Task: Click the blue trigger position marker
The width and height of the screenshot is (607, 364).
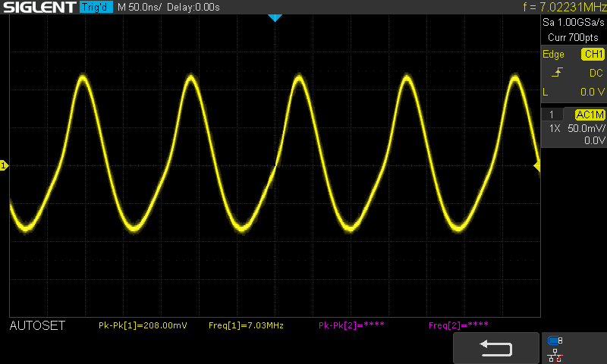Action: point(275,17)
